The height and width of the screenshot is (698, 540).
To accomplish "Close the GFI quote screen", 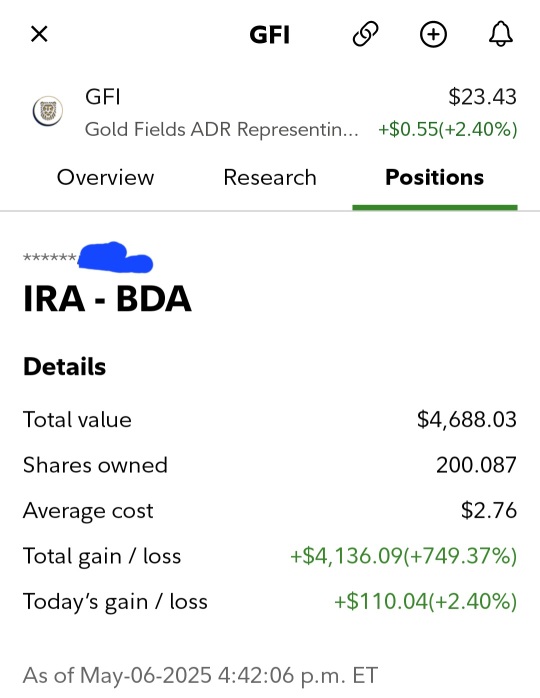I will click(39, 34).
